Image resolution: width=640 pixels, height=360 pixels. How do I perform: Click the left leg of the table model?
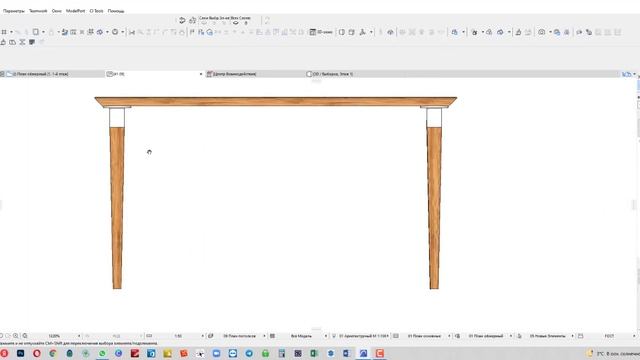(117, 207)
